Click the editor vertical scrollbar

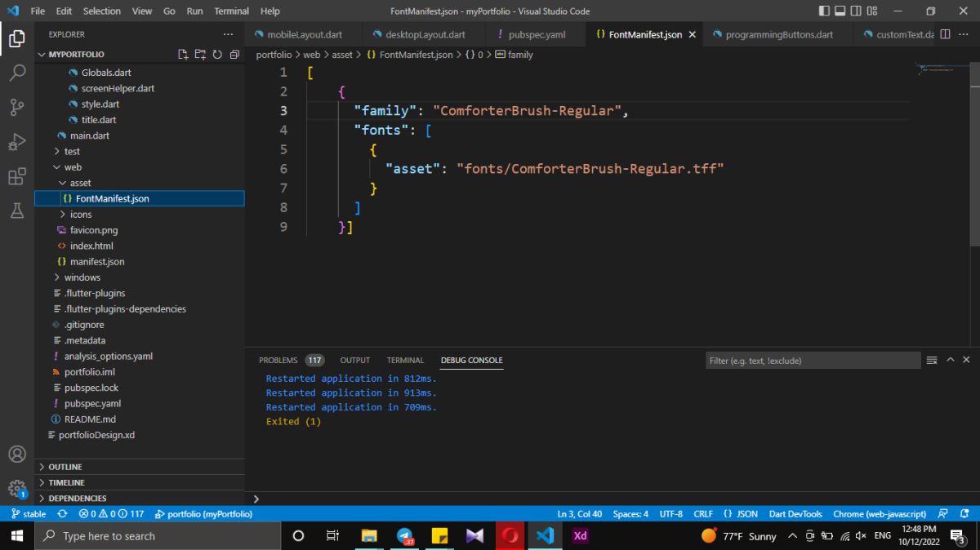point(974,155)
